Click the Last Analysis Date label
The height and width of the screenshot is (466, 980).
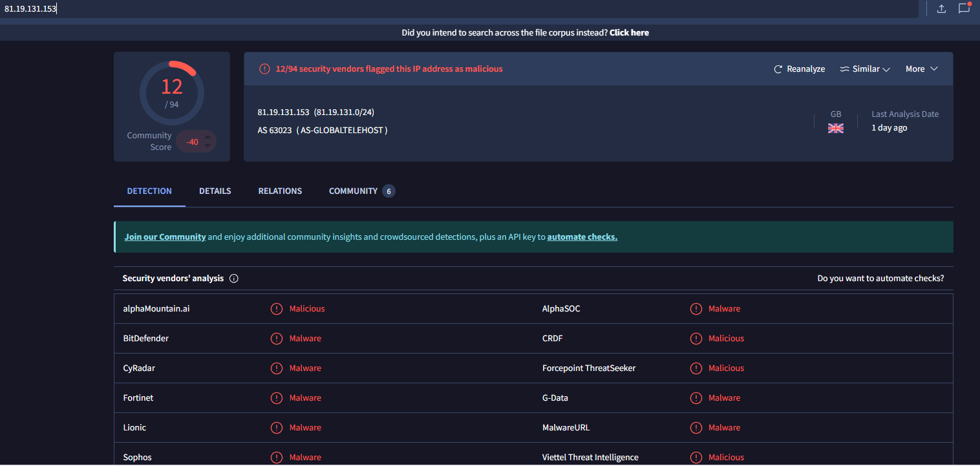pos(905,114)
